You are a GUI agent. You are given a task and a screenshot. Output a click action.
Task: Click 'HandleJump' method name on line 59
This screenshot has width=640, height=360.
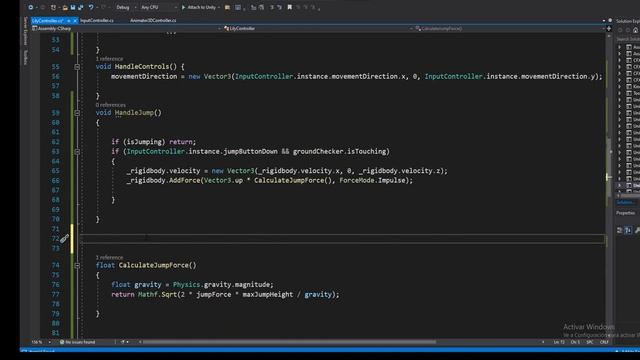tap(134, 113)
